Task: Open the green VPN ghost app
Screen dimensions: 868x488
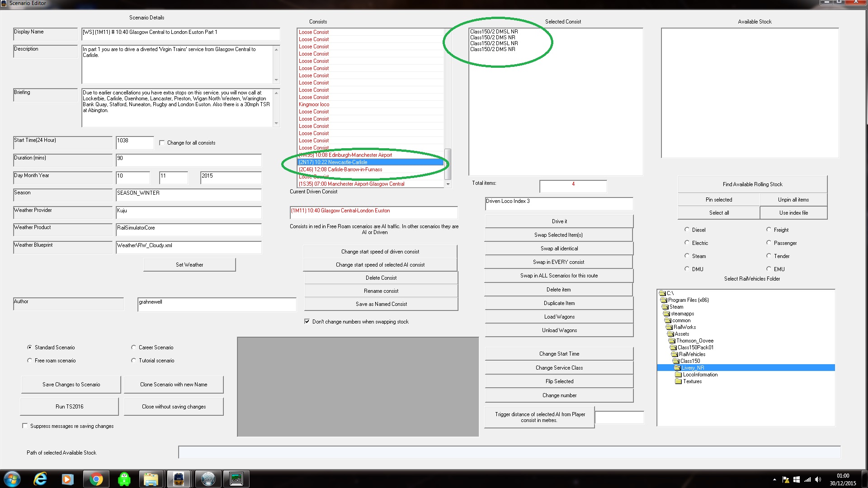Action: click(x=124, y=479)
